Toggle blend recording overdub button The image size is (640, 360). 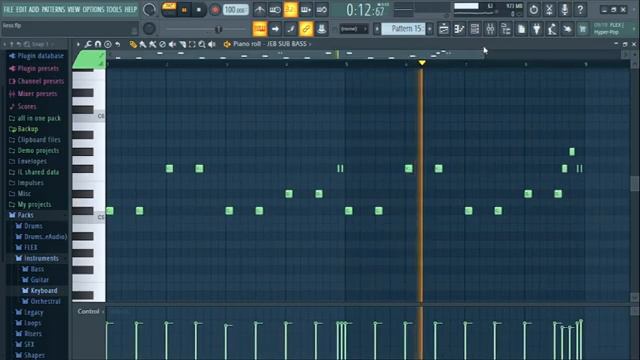point(306,9)
